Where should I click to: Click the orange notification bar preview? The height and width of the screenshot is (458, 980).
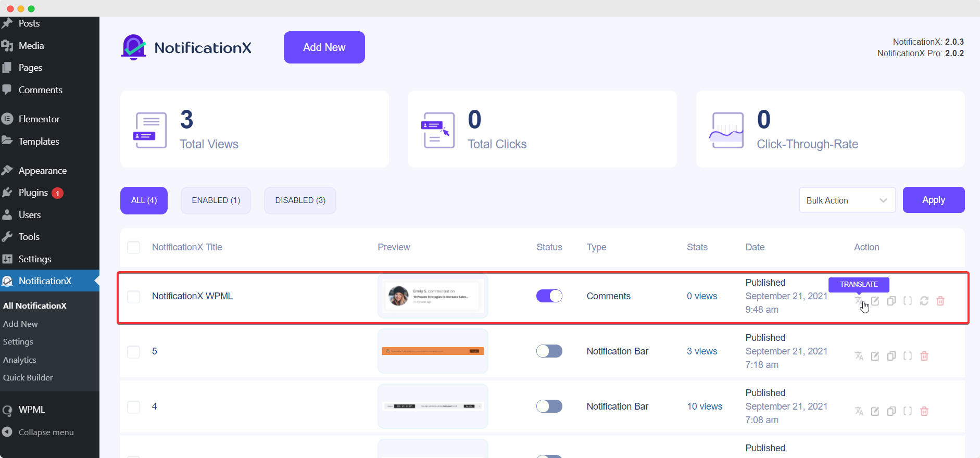point(433,351)
